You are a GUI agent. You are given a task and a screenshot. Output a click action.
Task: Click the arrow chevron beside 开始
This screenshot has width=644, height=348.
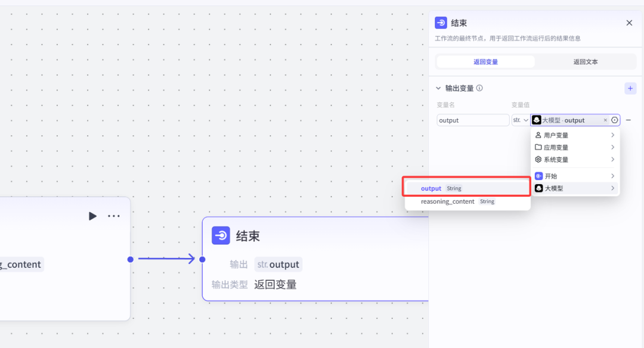tap(612, 176)
